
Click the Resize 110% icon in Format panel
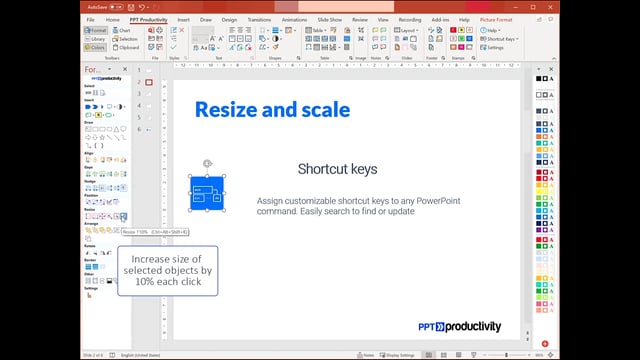coord(123,216)
